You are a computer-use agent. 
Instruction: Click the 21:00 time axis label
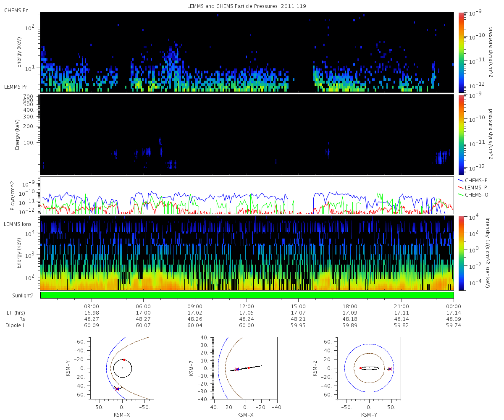pos(402,306)
